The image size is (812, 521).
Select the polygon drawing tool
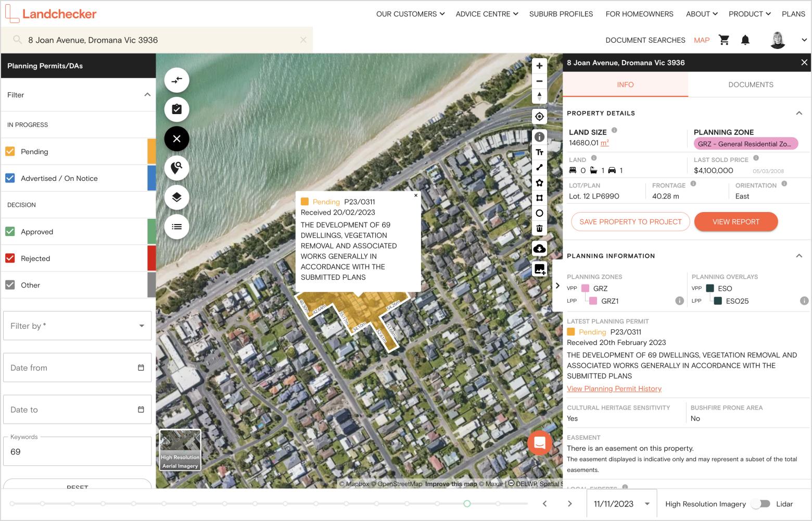pos(539,182)
